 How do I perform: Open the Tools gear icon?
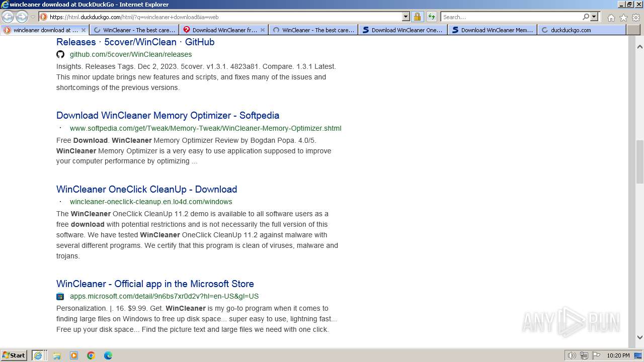[635, 18]
